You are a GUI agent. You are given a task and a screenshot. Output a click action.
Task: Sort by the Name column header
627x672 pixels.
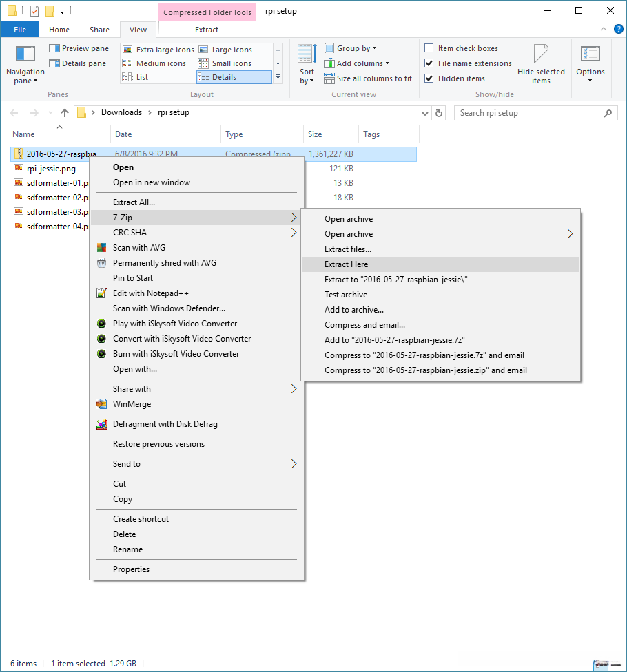tap(59, 134)
